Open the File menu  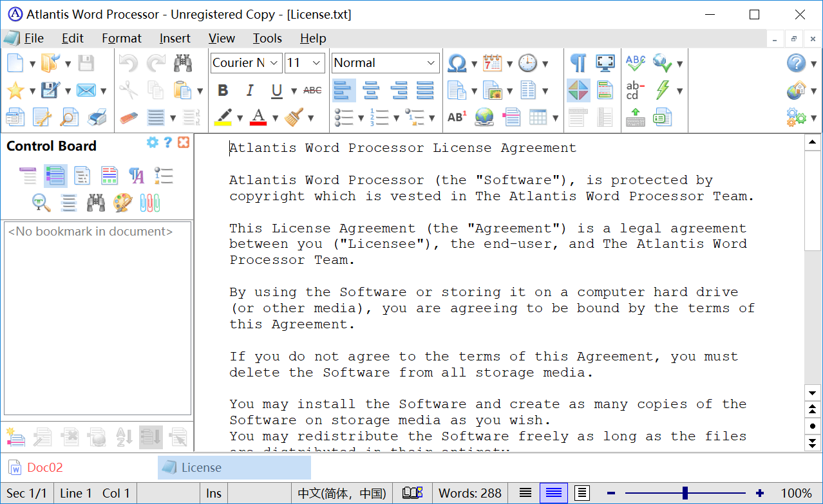34,39
